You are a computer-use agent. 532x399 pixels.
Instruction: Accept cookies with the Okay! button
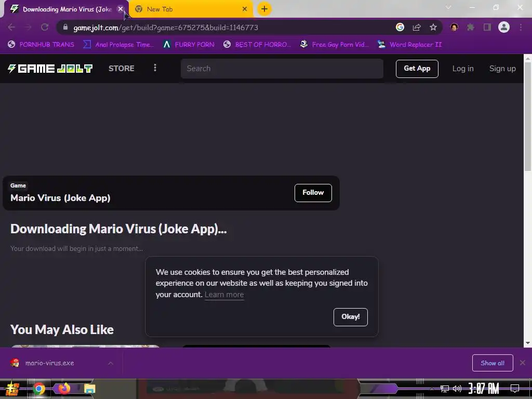(351, 317)
